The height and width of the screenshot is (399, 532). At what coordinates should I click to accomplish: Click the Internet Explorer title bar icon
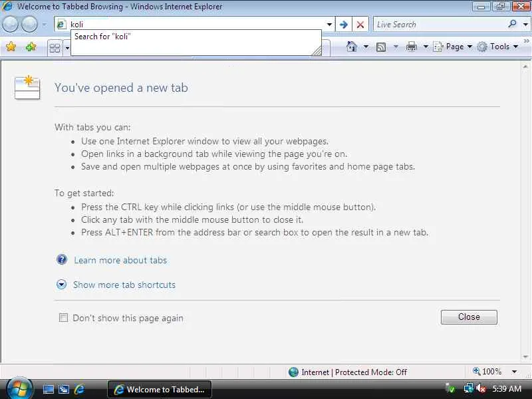click(x=7, y=6)
